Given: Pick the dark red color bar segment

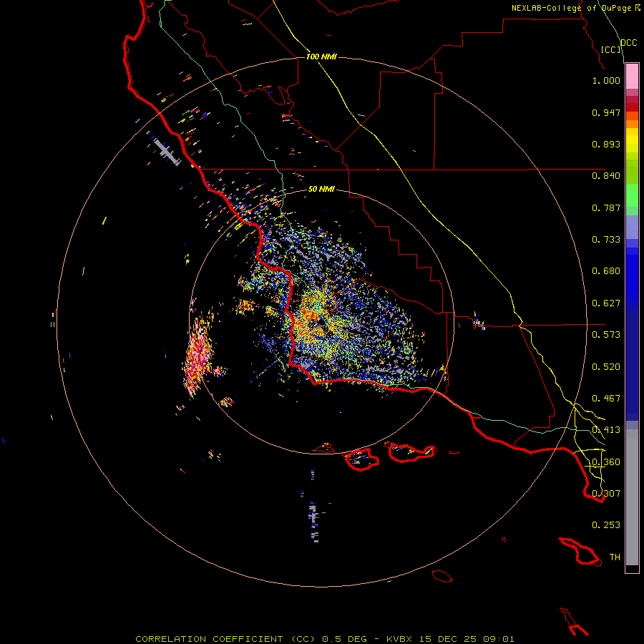Looking at the screenshot, I should (x=632, y=107).
